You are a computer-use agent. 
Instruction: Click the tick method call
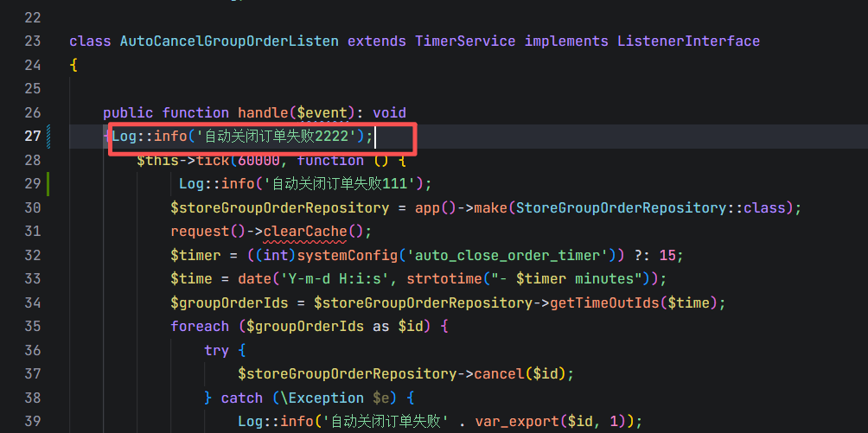click(x=213, y=160)
